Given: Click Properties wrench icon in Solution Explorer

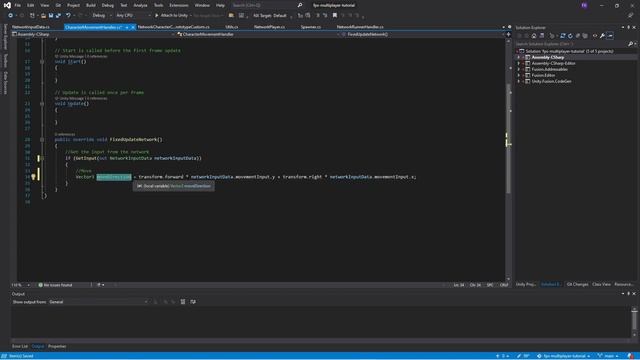Looking at the screenshot, I should (x=602, y=36).
